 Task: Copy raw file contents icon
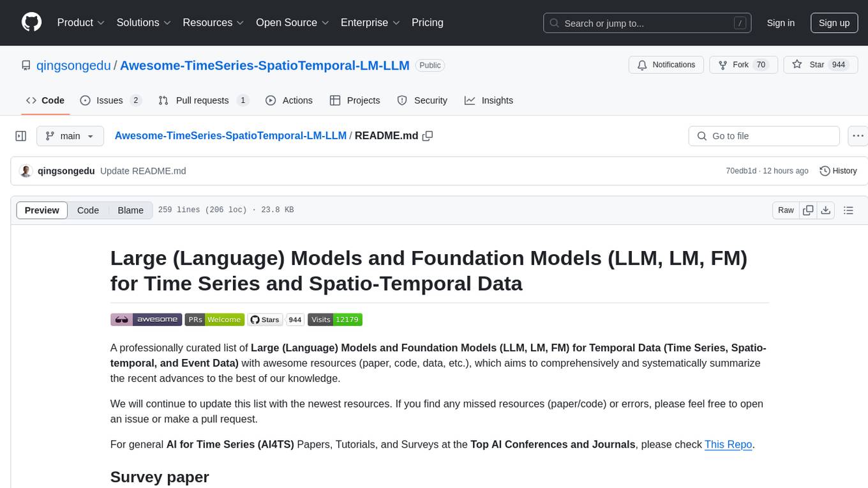[808, 210]
